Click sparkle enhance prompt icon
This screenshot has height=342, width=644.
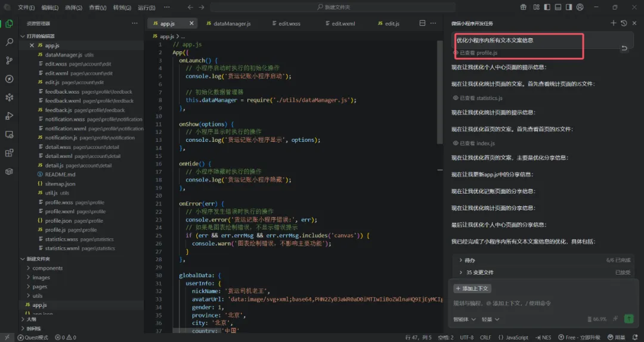coord(615,319)
